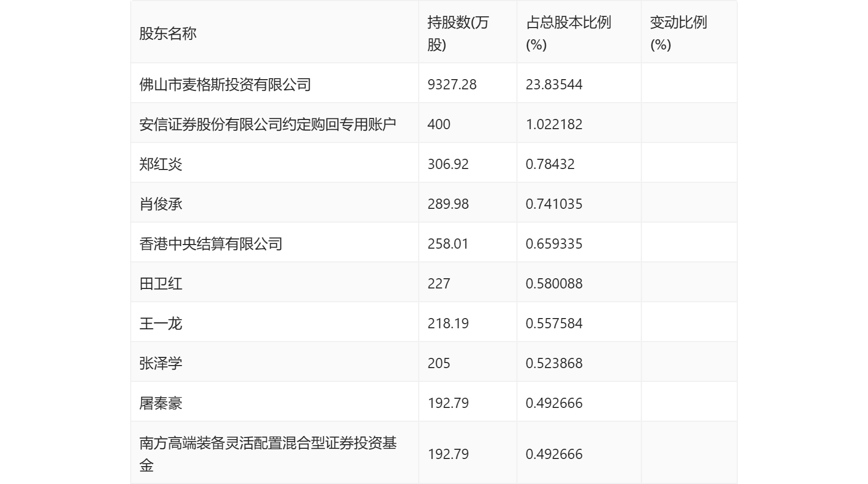Click the holding value 400
This screenshot has height=484, width=868.
tap(439, 124)
